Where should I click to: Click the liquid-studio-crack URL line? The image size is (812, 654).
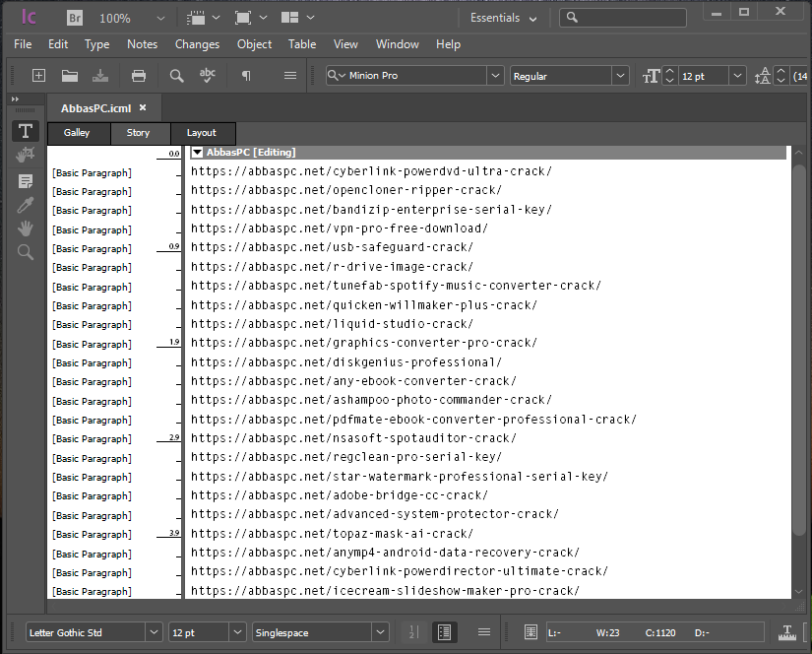[x=332, y=324]
